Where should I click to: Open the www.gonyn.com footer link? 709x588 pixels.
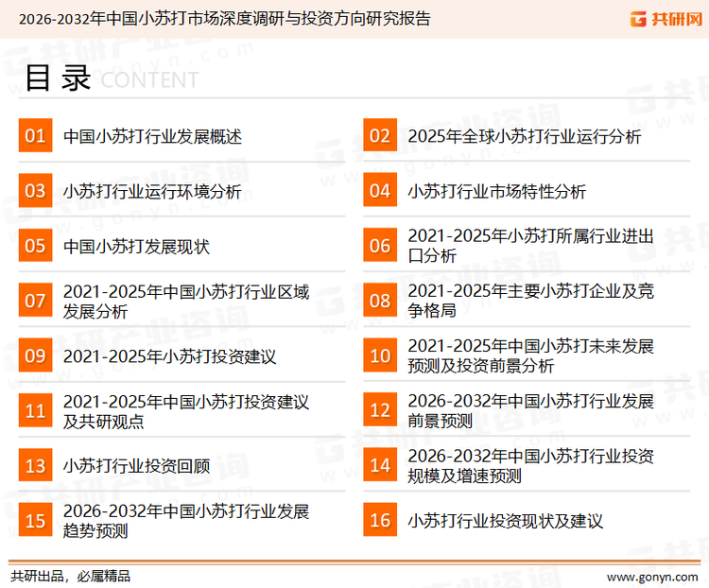point(652,578)
